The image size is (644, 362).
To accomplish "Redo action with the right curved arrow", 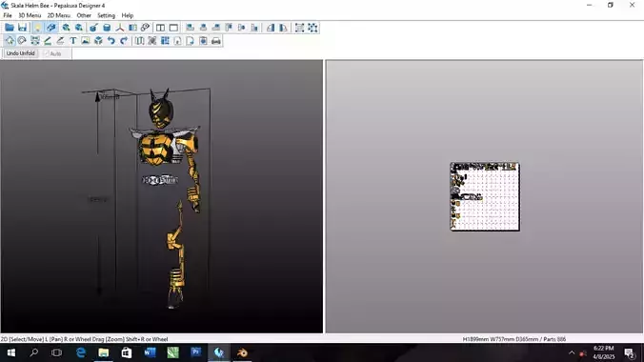I will coord(124,41).
